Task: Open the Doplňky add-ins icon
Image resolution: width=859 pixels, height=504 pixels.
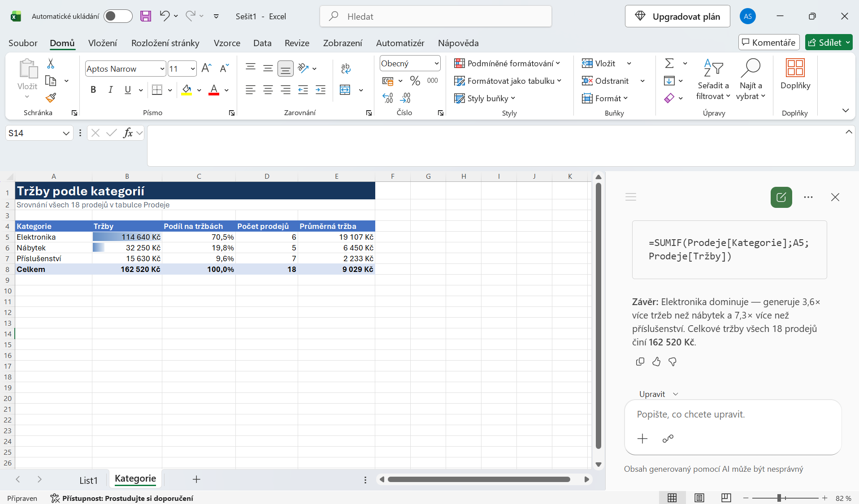Action: (795, 74)
